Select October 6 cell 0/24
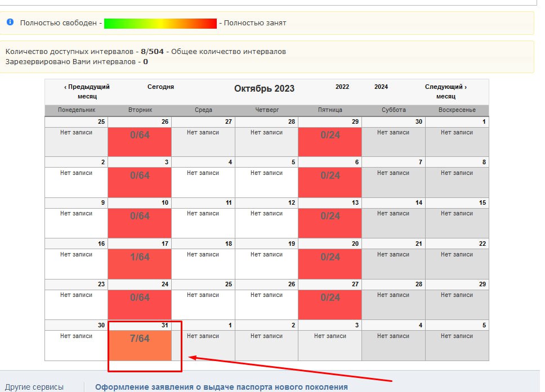This screenshot has width=545, height=392. point(330,182)
